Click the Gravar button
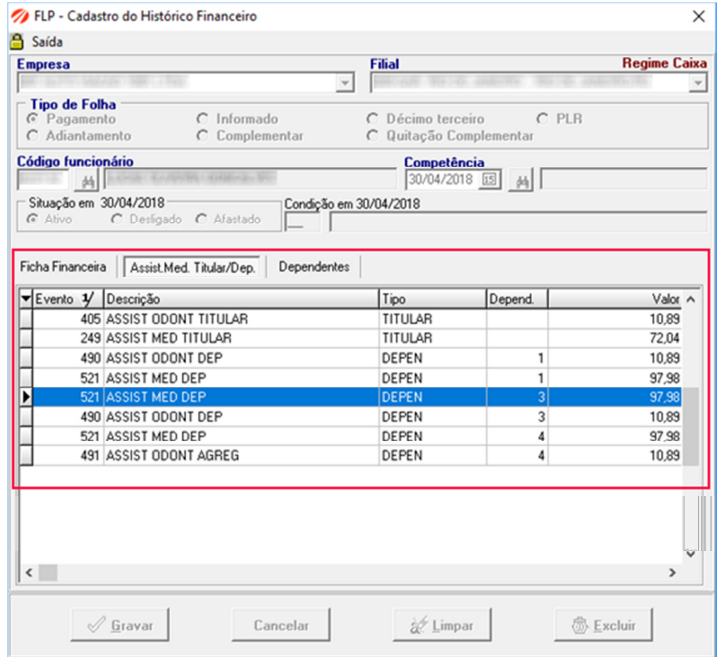This screenshot has width=718, height=657. [120, 625]
